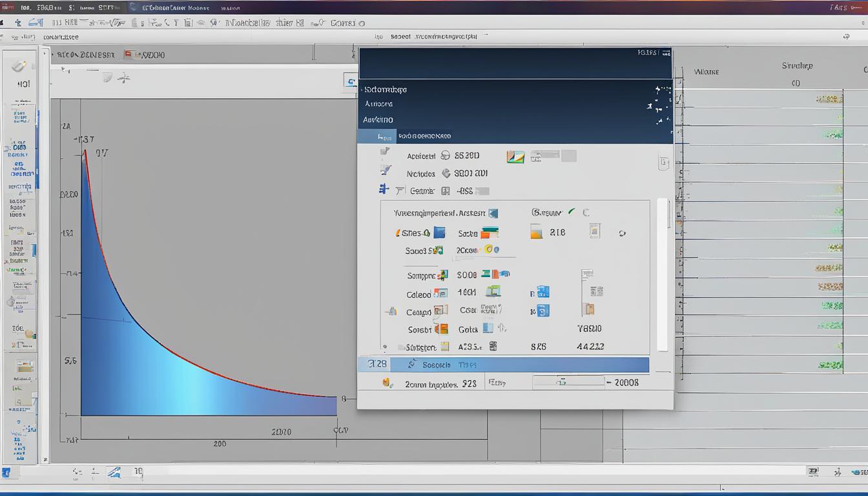
Task: Open the Gomsi menu in the top toolbar
Action: click(347, 23)
